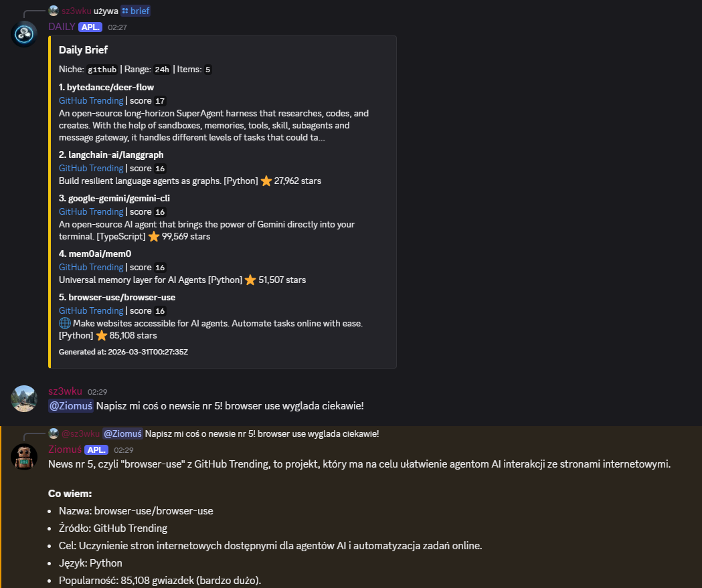Click @sz3wku mention in reply preview

pyautogui.click(x=80, y=433)
